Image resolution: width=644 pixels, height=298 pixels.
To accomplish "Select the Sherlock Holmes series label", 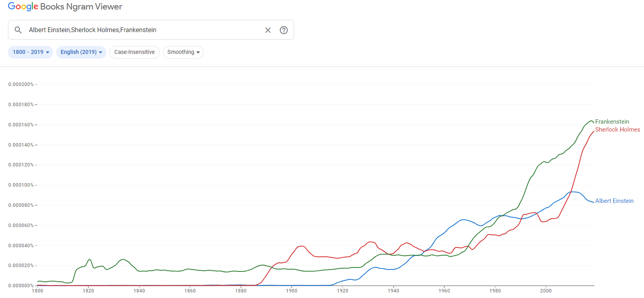I will 617,129.
